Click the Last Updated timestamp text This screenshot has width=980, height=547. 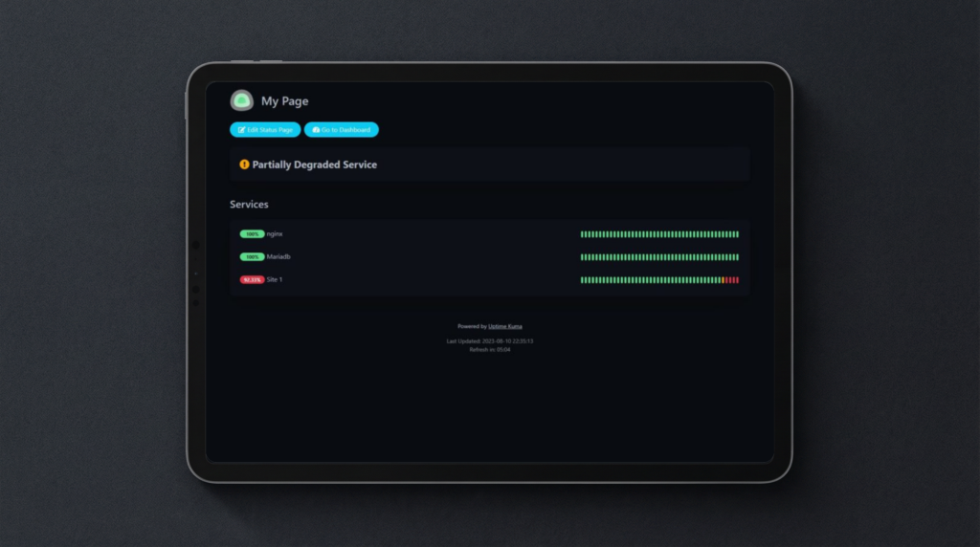(490, 341)
